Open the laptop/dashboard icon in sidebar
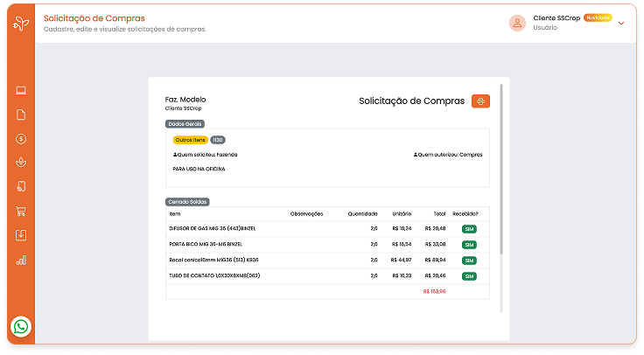 click(21, 90)
